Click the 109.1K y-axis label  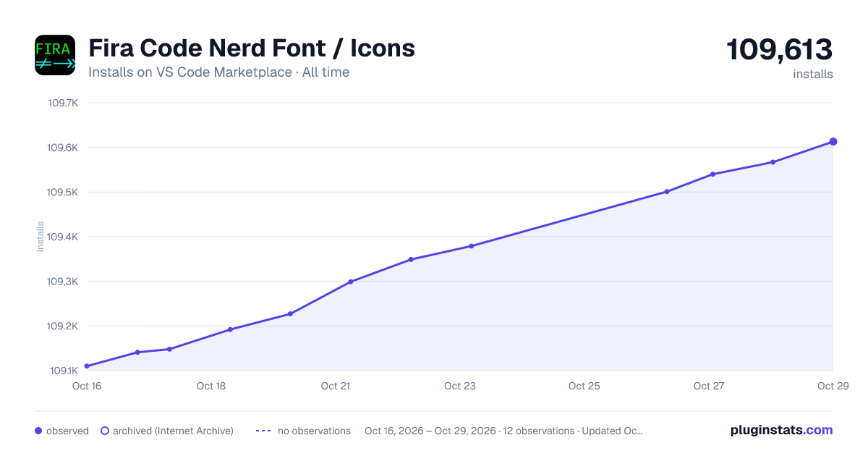(x=63, y=371)
